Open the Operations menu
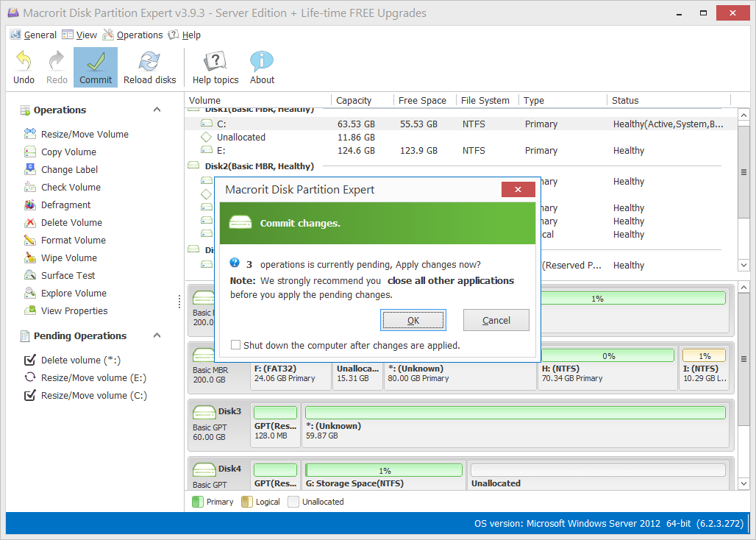756x540 pixels. 133,35
